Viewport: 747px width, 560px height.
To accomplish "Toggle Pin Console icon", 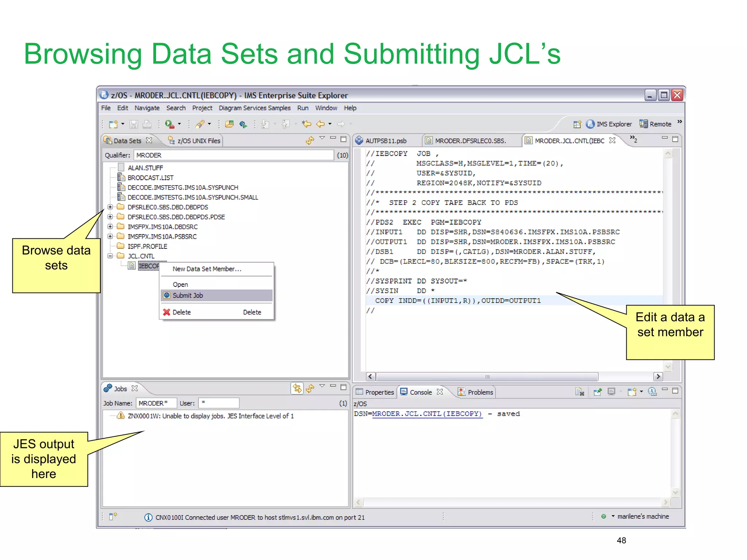I will coord(597,392).
